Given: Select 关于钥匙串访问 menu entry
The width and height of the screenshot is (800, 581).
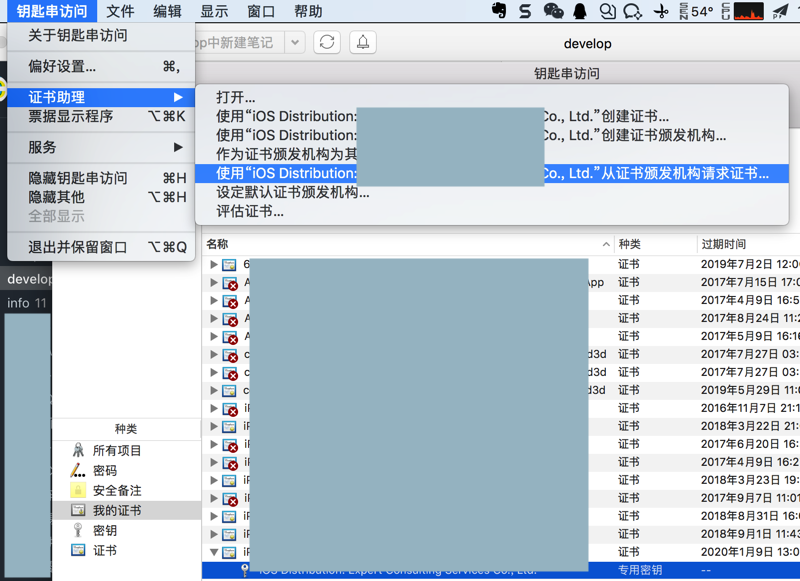Looking at the screenshot, I should click(101, 35).
